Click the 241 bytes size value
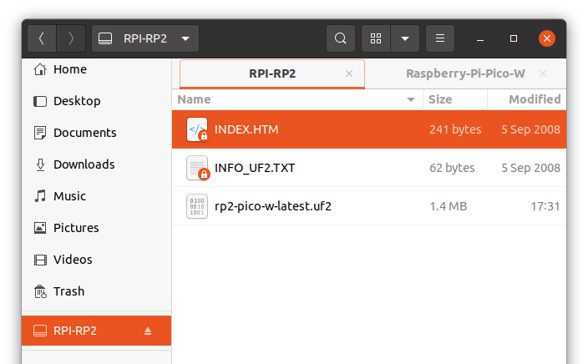This screenshot has width=588, height=364. pos(455,129)
